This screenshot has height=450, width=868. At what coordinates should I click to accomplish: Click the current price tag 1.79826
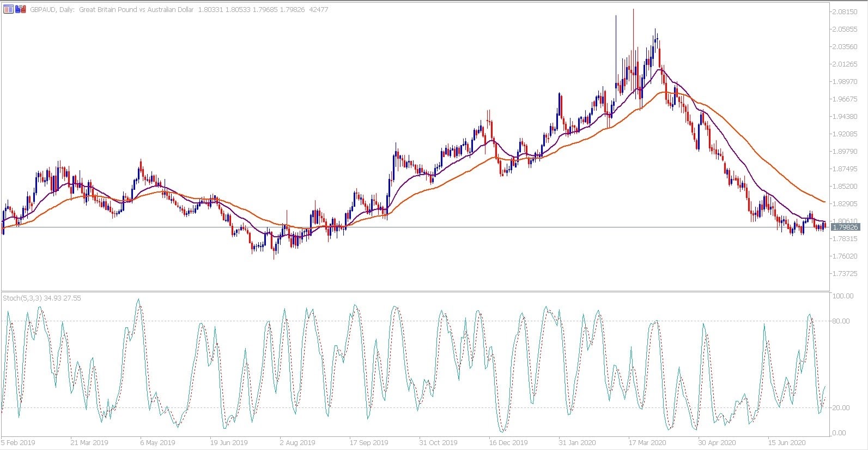click(845, 227)
